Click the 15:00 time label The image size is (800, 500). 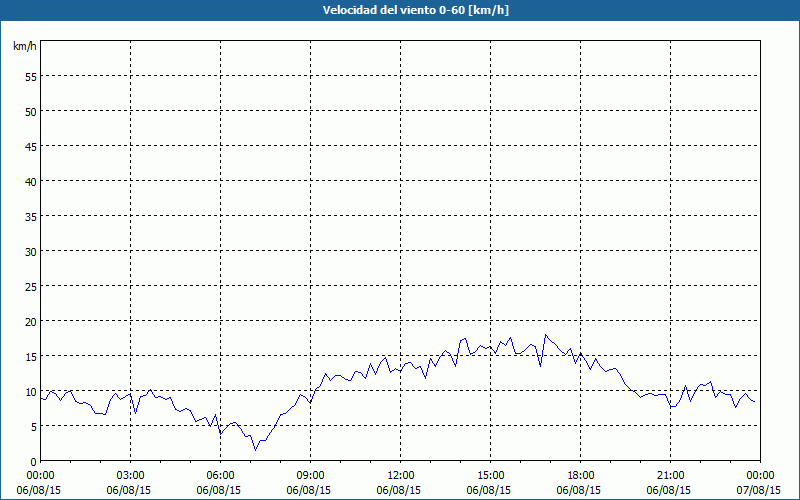[490, 475]
